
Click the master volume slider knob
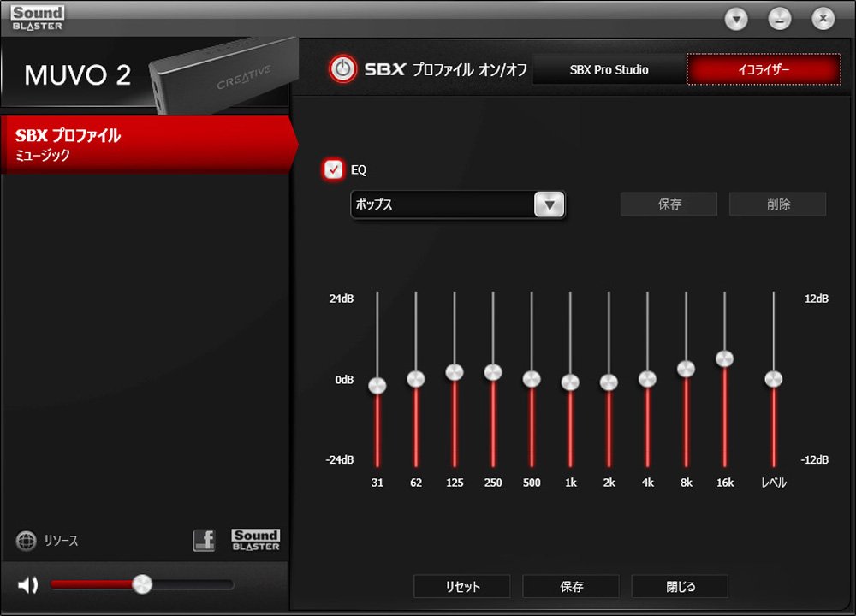142,584
